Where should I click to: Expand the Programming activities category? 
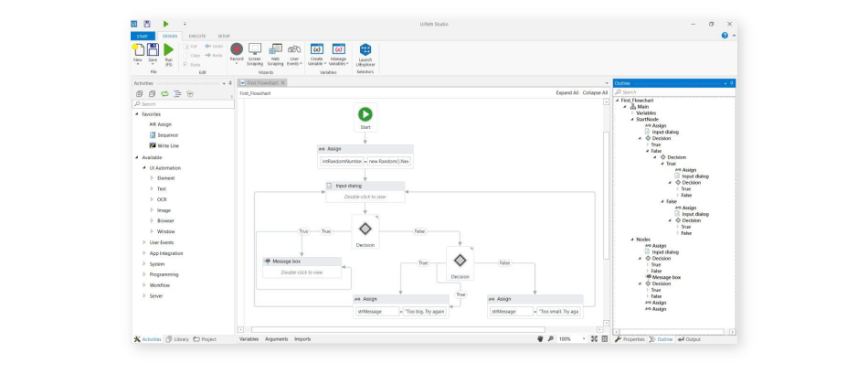tap(144, 274)
